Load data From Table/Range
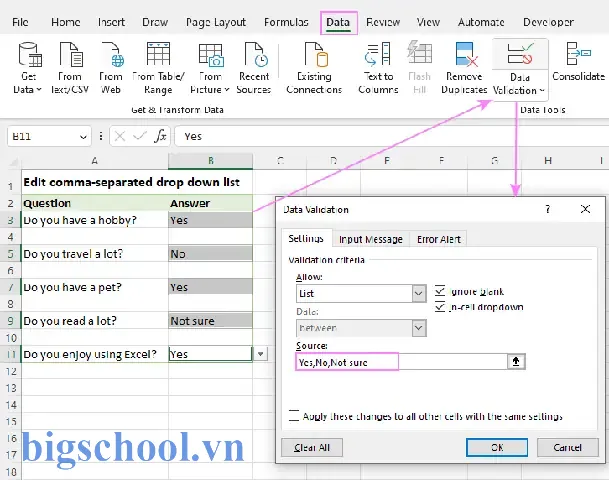The height and width of the screenshot is (480, 609). (158, 68)
